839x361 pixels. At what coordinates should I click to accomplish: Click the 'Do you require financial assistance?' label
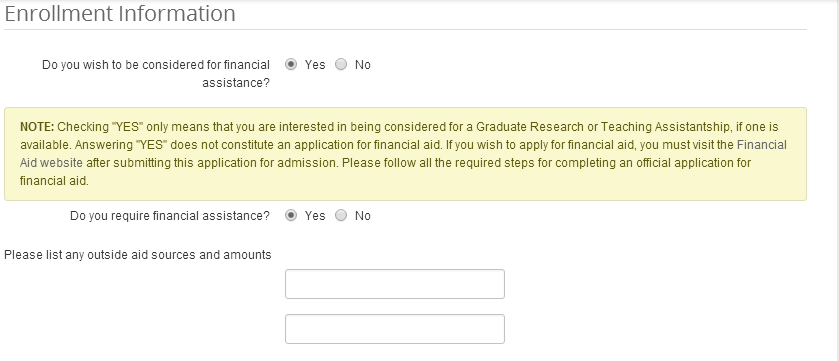pos(170,216)
